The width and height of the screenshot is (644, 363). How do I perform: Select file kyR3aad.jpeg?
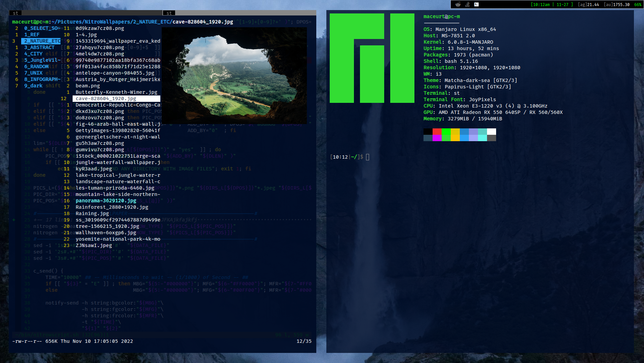click(x=94, y=169)
